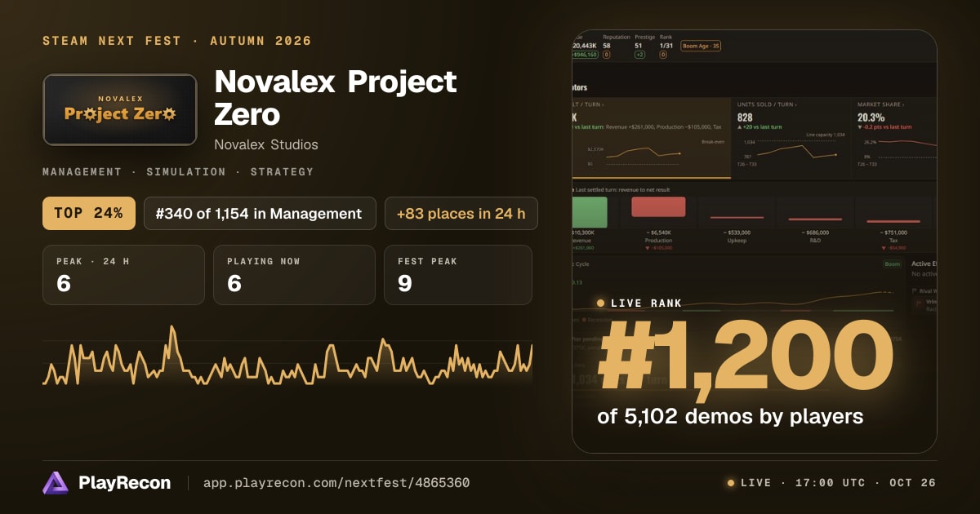Click the live status dot next to LIVE
This screenshot has width=980, height=514.
coord(731,483)
